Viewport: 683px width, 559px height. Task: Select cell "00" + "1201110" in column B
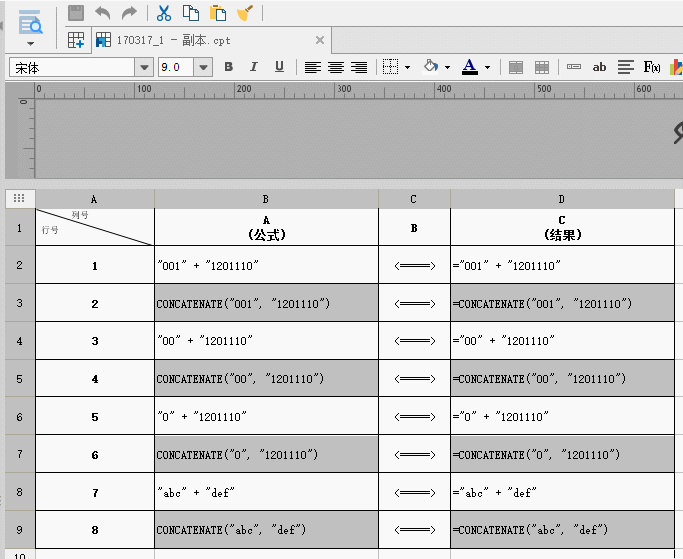tap(266, 341)
